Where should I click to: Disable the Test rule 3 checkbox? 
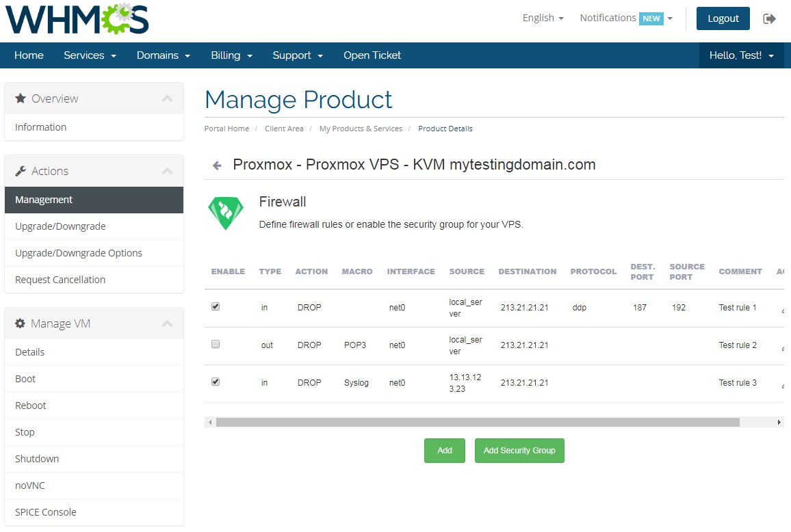pos(216,382)
